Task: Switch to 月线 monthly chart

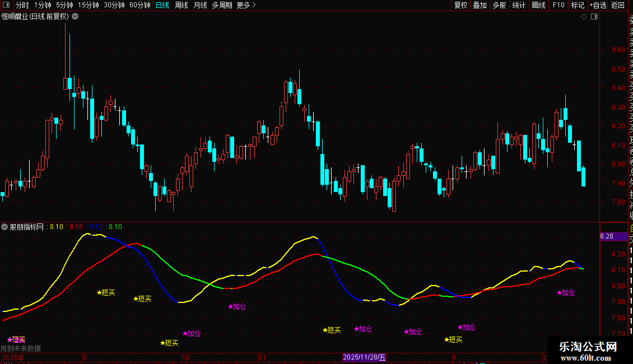Action: [x=200, y=5]
